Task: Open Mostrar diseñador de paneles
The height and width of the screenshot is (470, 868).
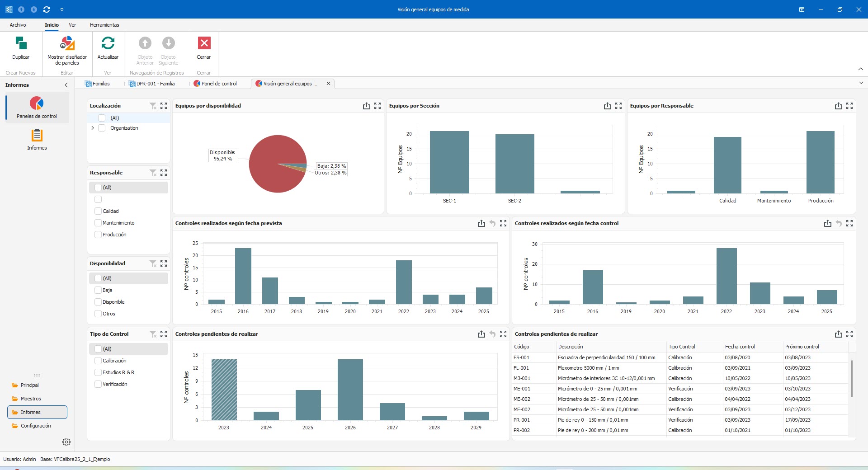Action: coord(67,44)
